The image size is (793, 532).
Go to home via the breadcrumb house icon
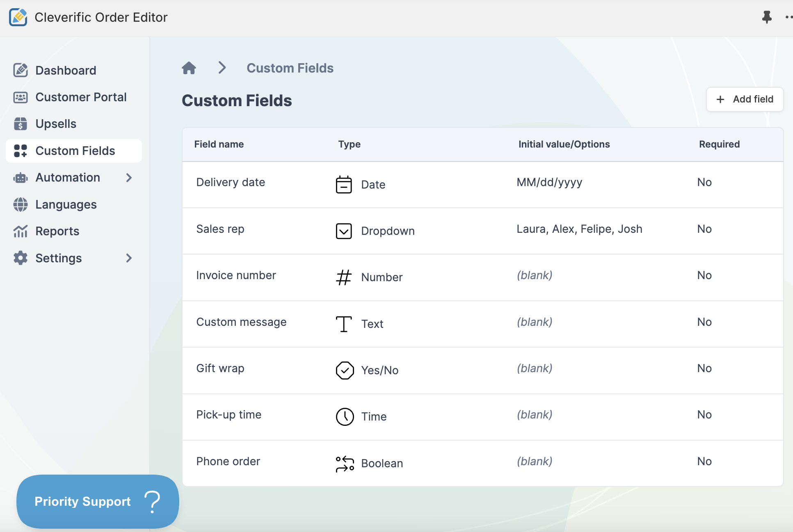point(189,68)
